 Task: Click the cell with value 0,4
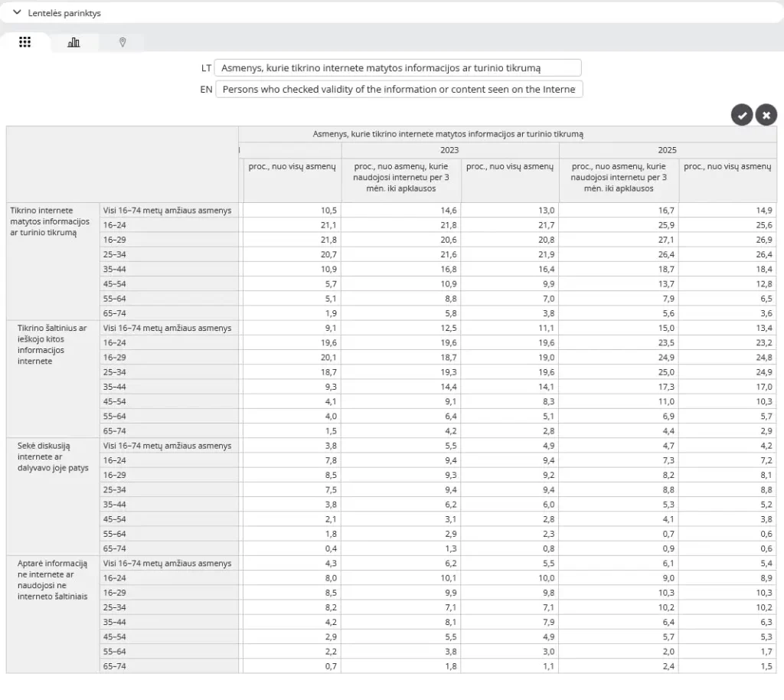(292, 548)
